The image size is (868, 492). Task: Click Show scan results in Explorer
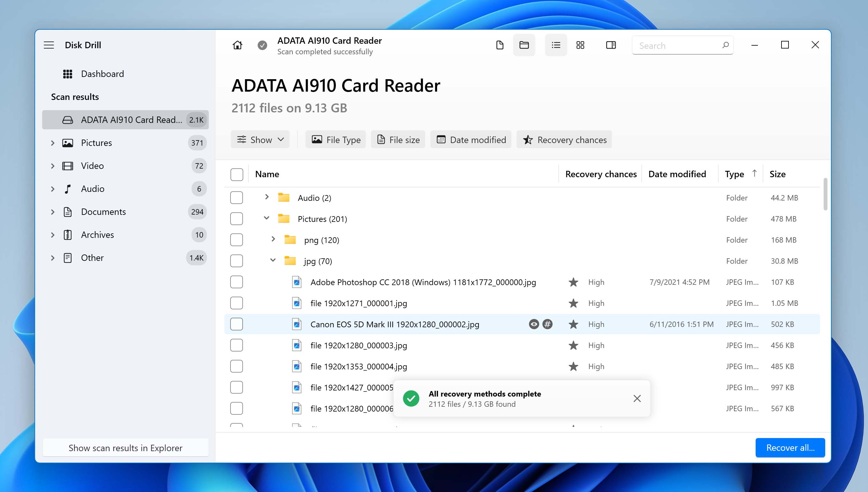(125, 447)
